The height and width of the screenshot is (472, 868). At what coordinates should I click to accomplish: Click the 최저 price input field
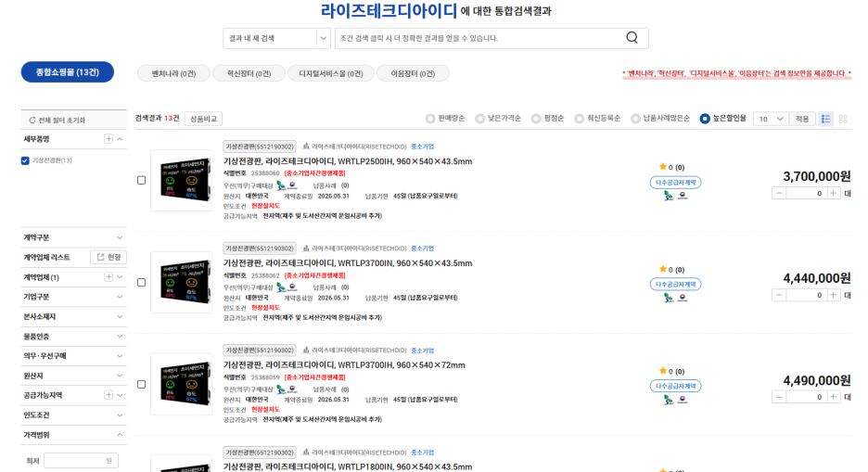pos(81,461)
